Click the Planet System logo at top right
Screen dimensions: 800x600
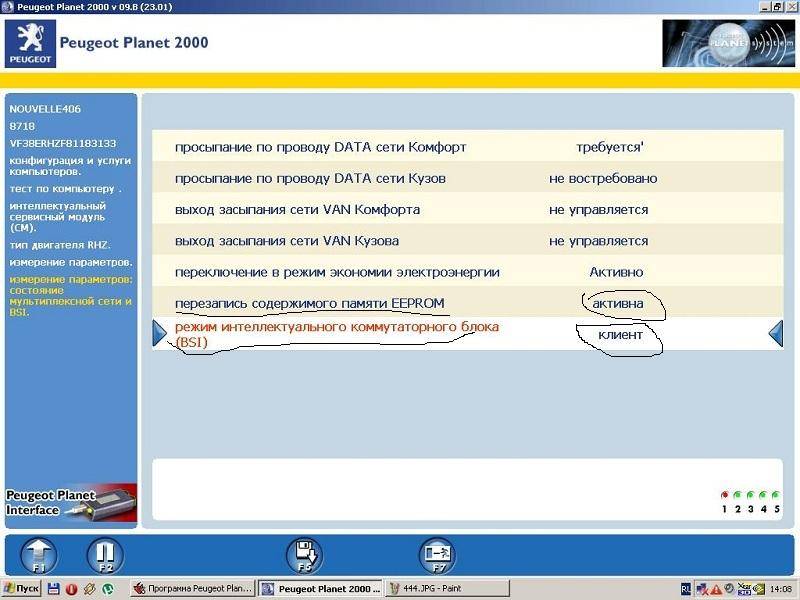pyautogui.click(x=722, y=44)
